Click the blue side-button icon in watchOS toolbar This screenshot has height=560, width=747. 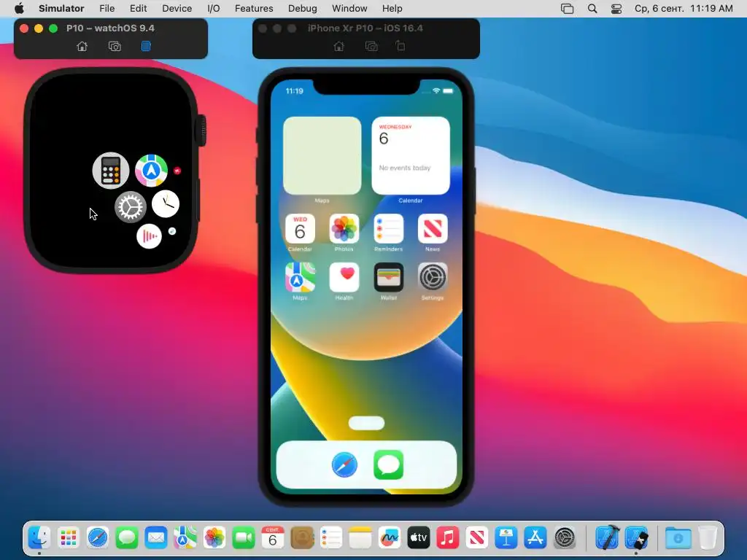pos(146,46)
